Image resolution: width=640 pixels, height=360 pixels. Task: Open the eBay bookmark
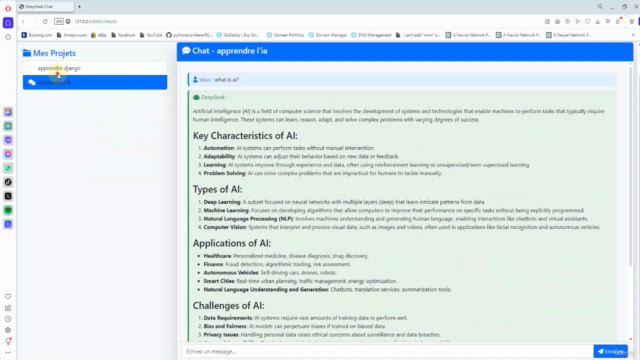99,35
